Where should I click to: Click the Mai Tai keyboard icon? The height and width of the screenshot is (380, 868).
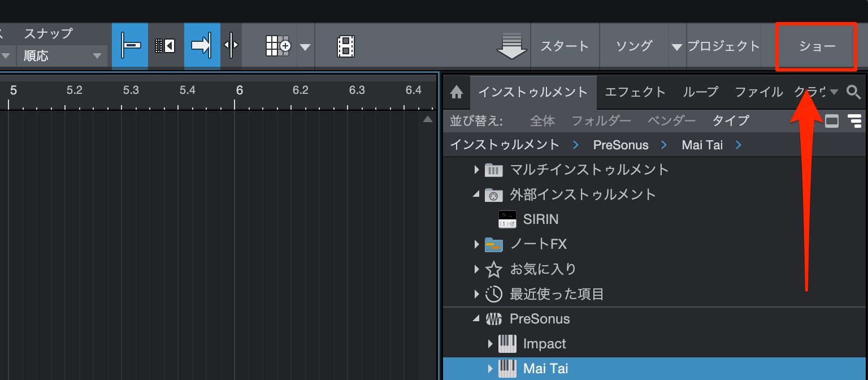[507, 369]
